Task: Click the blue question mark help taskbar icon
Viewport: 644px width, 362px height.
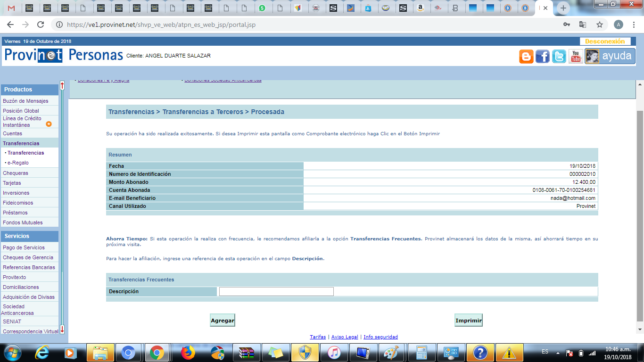Action: 480,353
